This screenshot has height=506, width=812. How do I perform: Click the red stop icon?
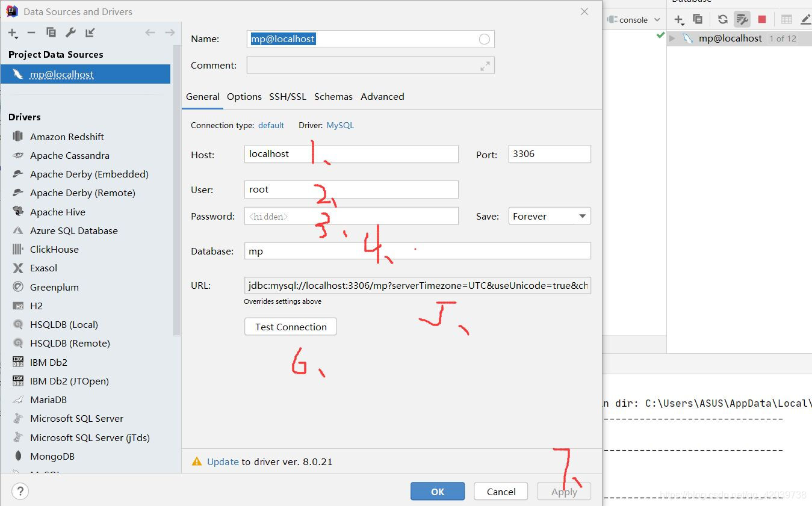coord(762,19)
